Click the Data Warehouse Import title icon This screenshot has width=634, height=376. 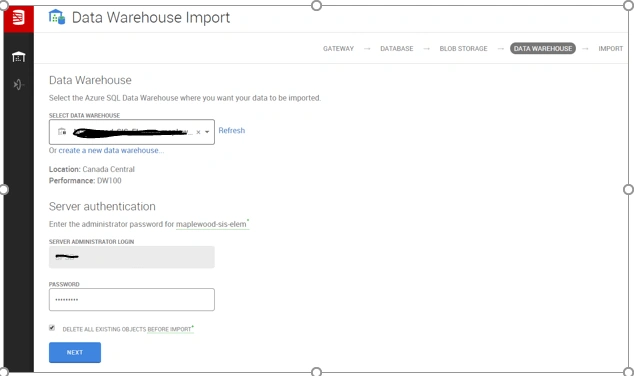coord(57,17)
